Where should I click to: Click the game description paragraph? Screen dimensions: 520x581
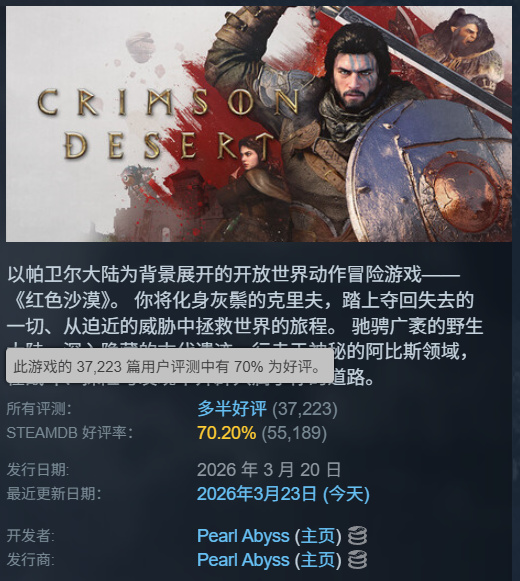pyautogui.click(x=245, y=326)
